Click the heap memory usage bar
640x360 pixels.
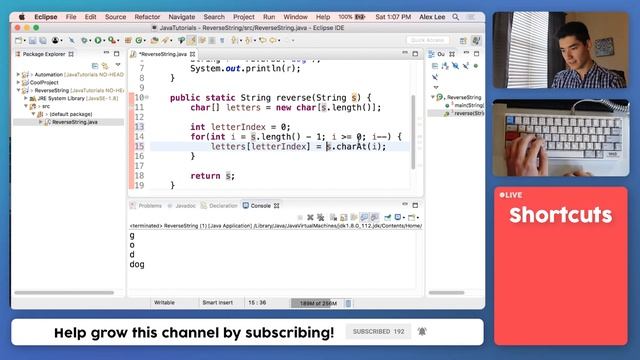(318, 303)
